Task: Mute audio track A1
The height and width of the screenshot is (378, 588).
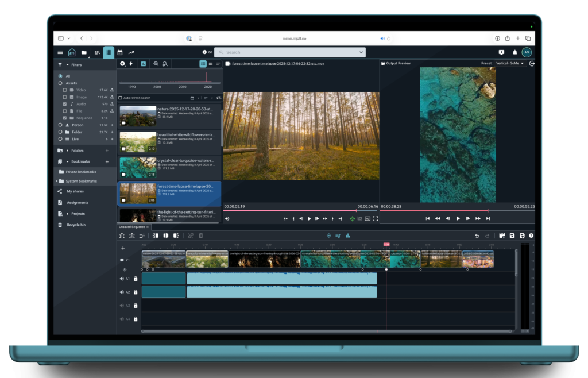Action: (x=122, y=279)
